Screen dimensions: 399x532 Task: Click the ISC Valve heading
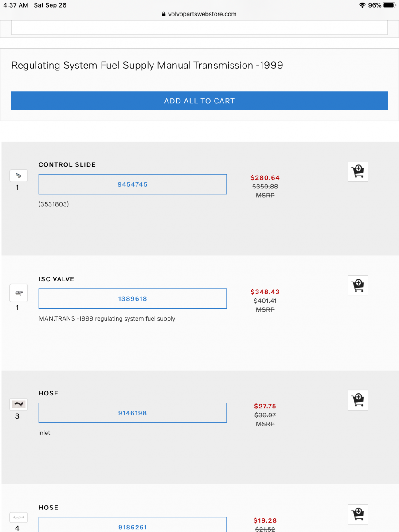point(56,279)
